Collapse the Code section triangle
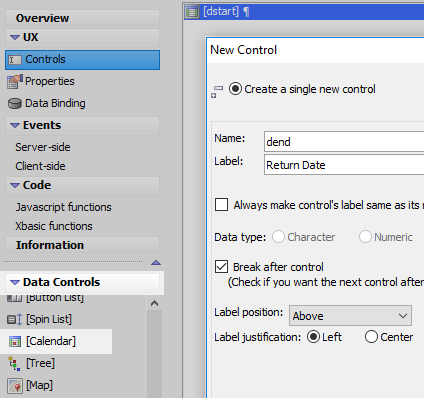Image resolution: width=424 pixels, height=398 pixels. point(15,185)
